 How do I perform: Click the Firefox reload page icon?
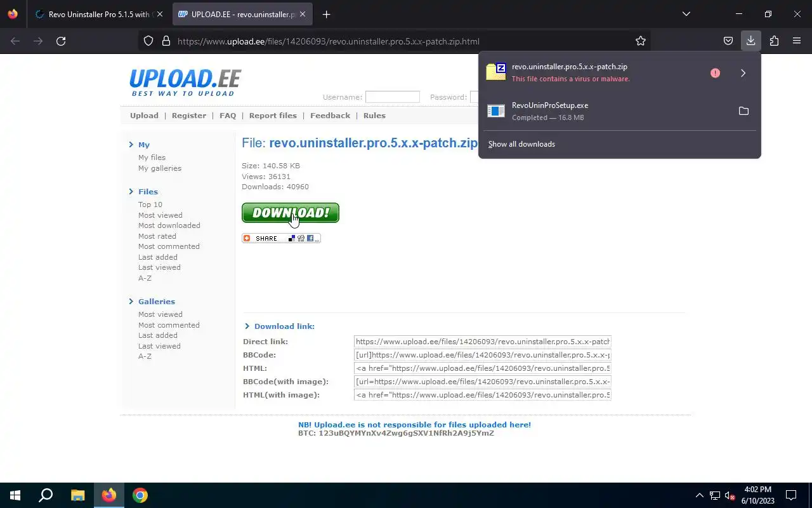[61, 41]
